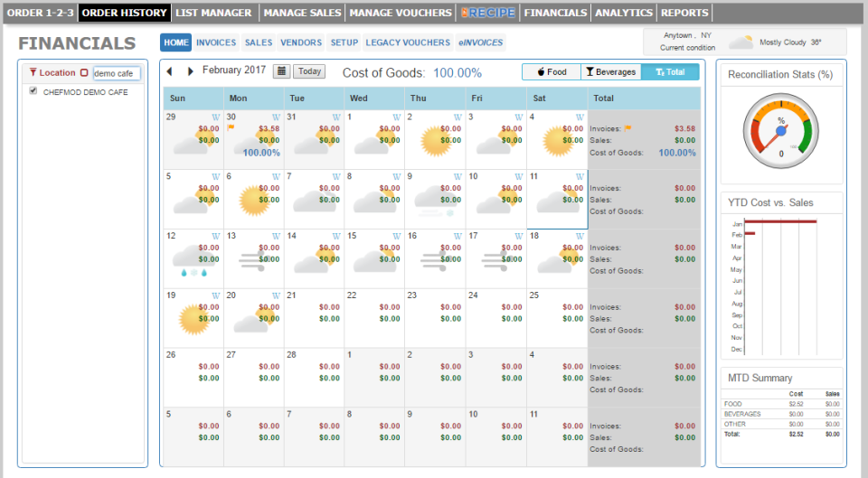
Task: Switch view to Food costs
Action: (552, 72)
